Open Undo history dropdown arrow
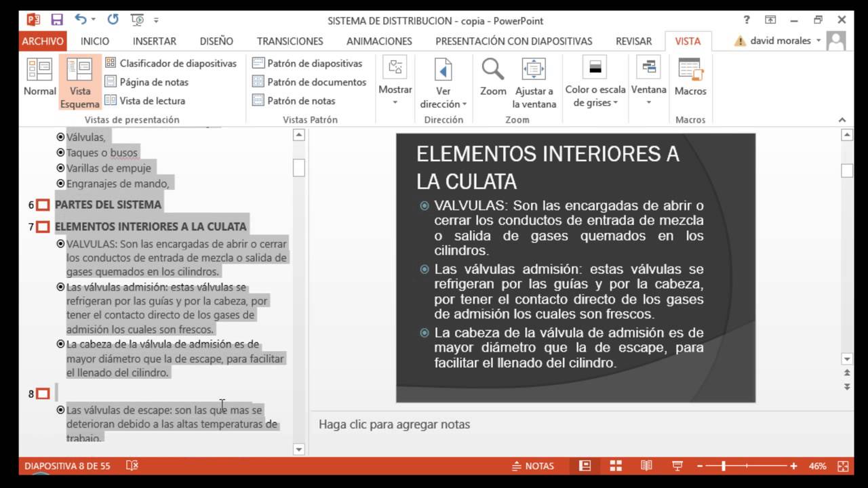The width and height of the screenshot is (868, 488). (x=93, y=20)
